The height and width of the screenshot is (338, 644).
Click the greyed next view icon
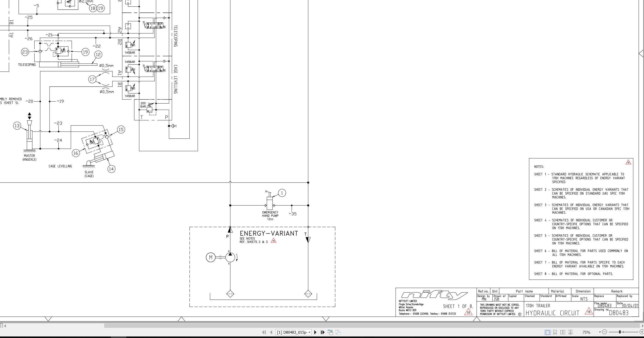pos(338,332)
